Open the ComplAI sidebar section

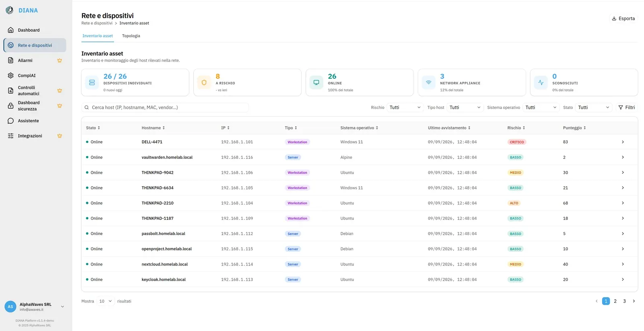point(35,76)
